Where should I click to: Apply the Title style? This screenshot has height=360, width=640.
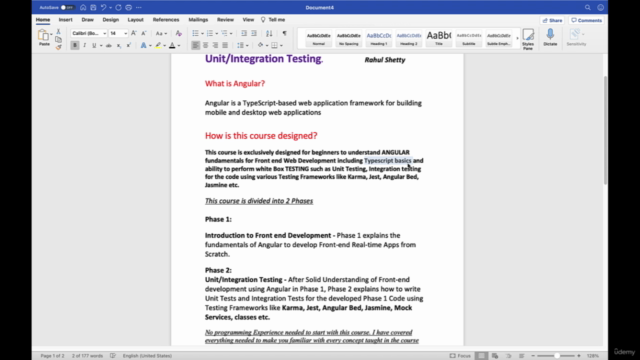[x=439, y=38]
